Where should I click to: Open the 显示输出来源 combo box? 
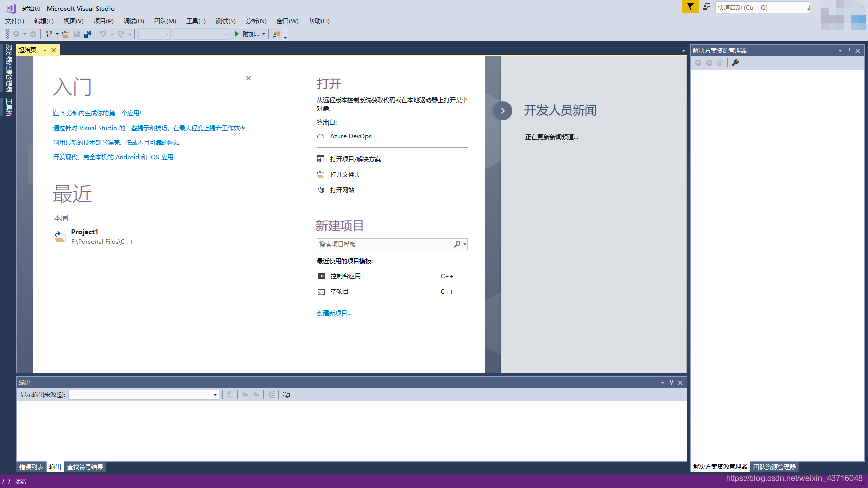pyautogui.click(x=144, y=395)
